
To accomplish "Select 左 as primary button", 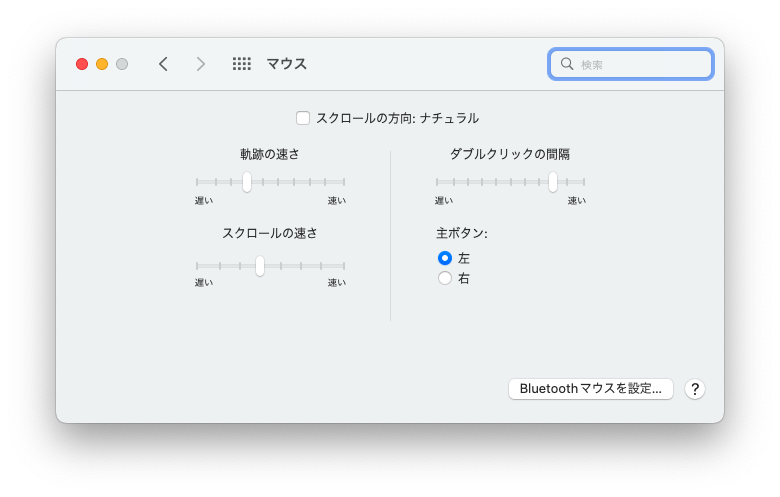I will click(x=445, y=258).
